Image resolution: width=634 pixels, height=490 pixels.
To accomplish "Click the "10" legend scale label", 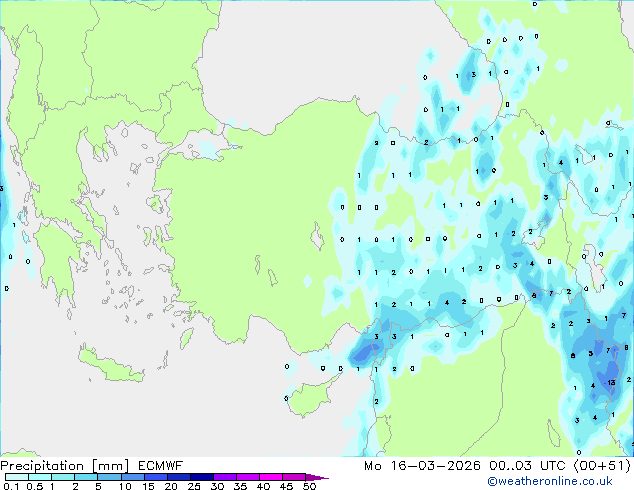I will 125,486.
